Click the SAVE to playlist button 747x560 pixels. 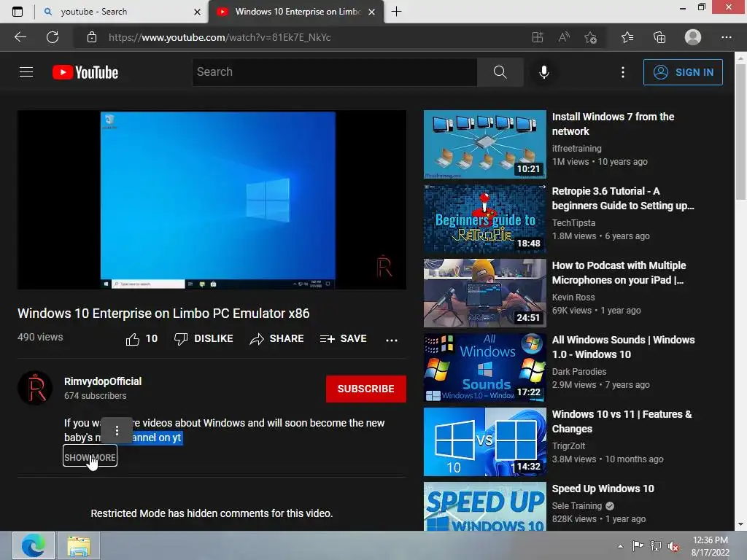pos(344,338)
